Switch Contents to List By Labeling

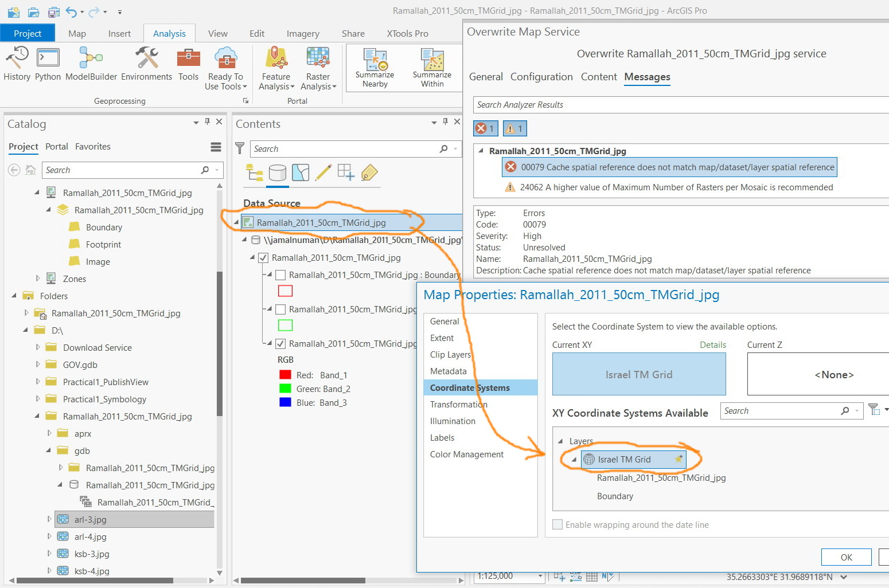[369, 173]
